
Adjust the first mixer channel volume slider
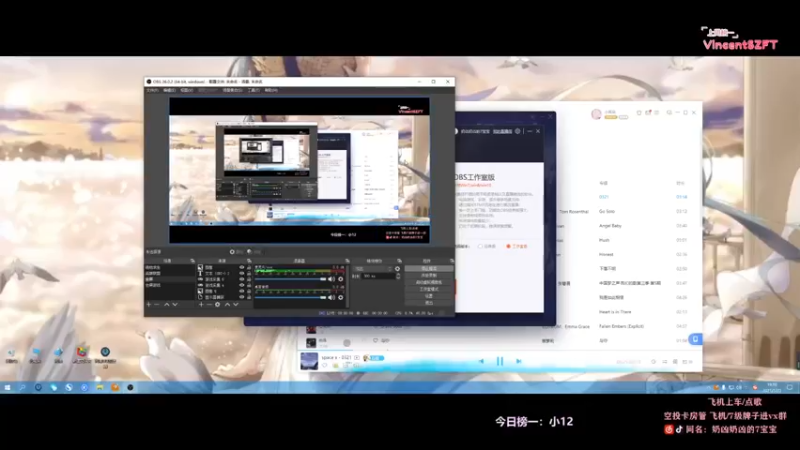click(291, 279)
